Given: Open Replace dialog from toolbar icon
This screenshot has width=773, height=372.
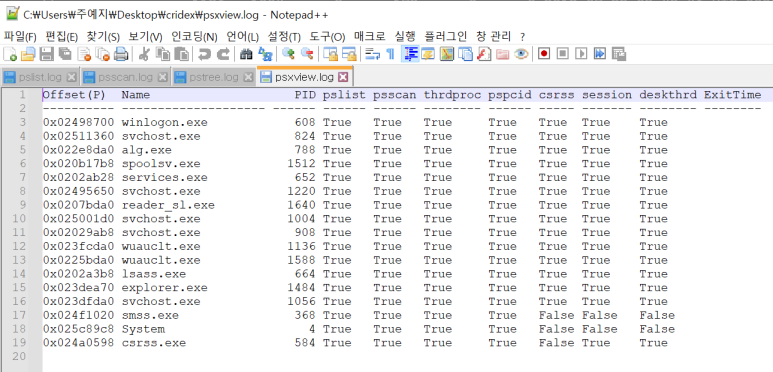Looking at the screenshot, I should click(x=265, y=54).
